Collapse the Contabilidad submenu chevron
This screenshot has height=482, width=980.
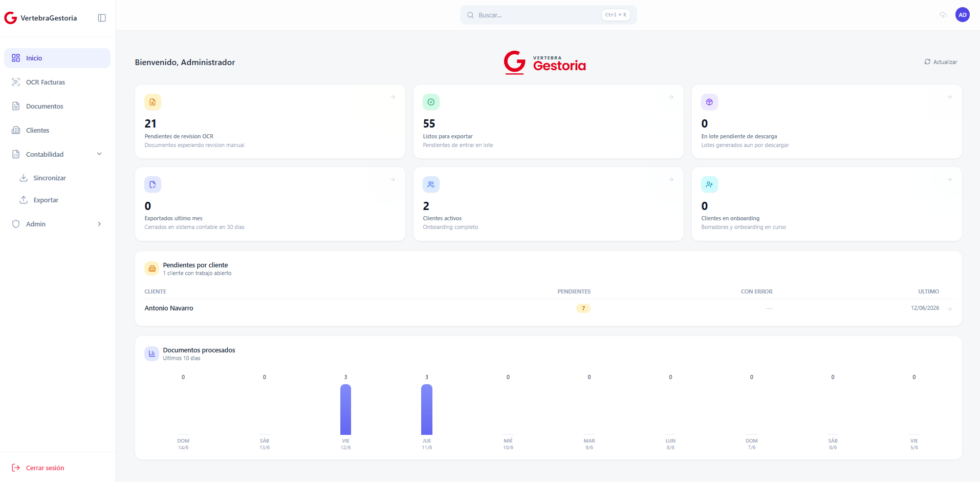coord(99,154)
